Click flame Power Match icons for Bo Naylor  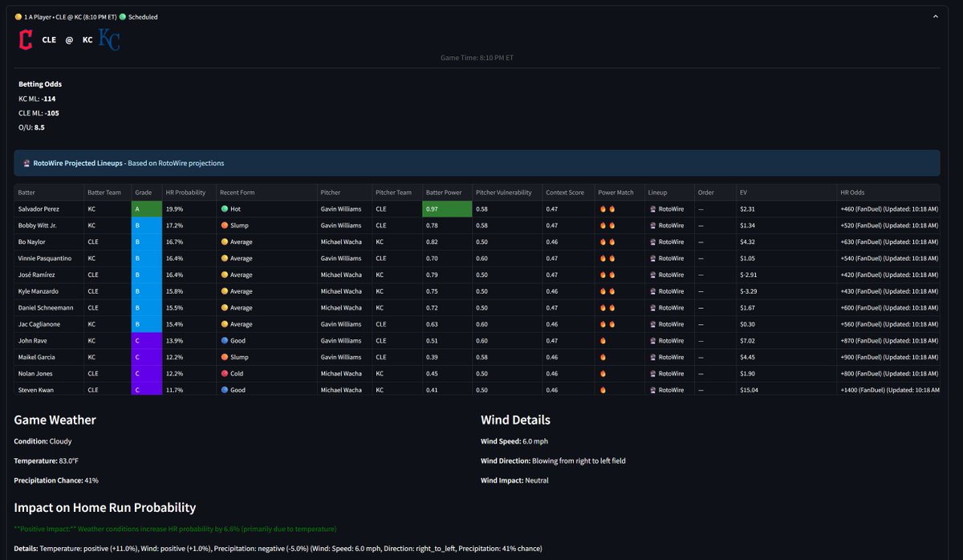(x=607, y=241)
